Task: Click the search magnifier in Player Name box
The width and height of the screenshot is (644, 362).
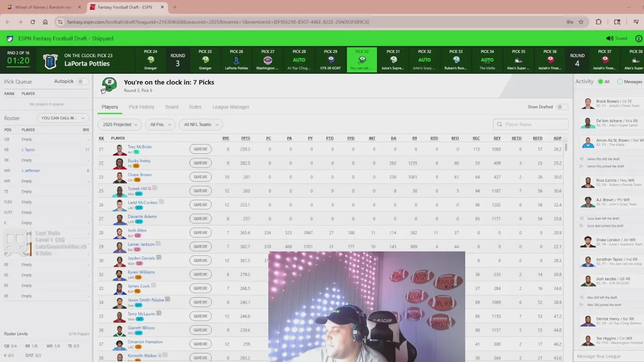Action: click(x=500, y=125)
